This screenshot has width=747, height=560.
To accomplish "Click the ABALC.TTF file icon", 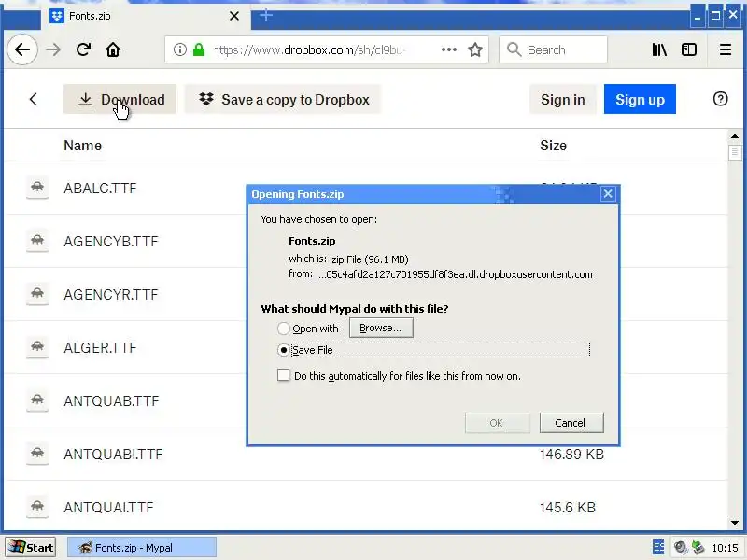I will [x=37, y=188].
